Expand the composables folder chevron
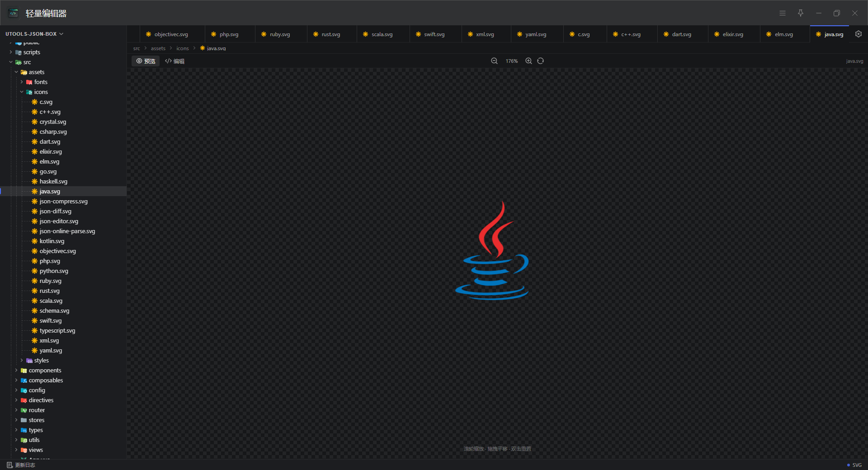 16,381
